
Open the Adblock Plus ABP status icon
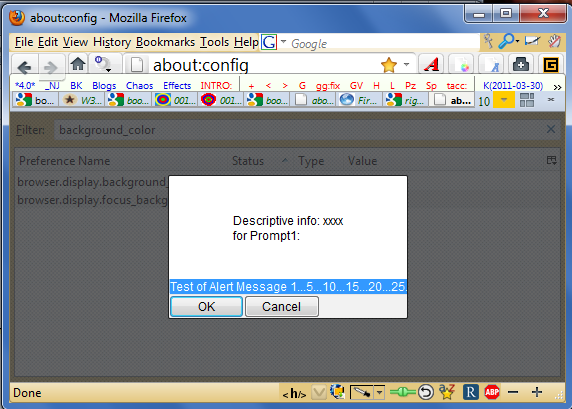(492, 392)
